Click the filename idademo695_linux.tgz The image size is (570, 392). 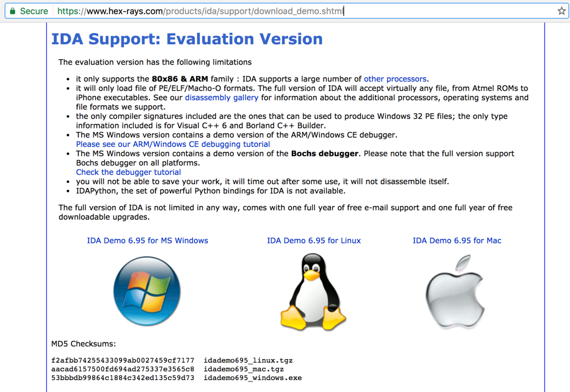click(248, 360)
